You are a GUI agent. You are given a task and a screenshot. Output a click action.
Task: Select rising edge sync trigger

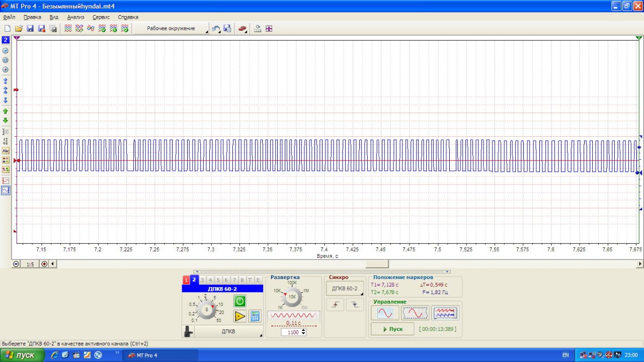[x=335, y=304]
